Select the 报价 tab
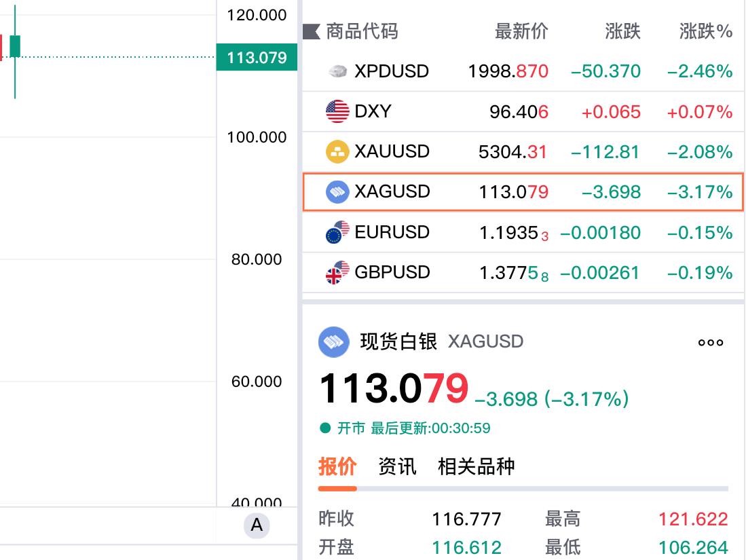 click(337, 466)
